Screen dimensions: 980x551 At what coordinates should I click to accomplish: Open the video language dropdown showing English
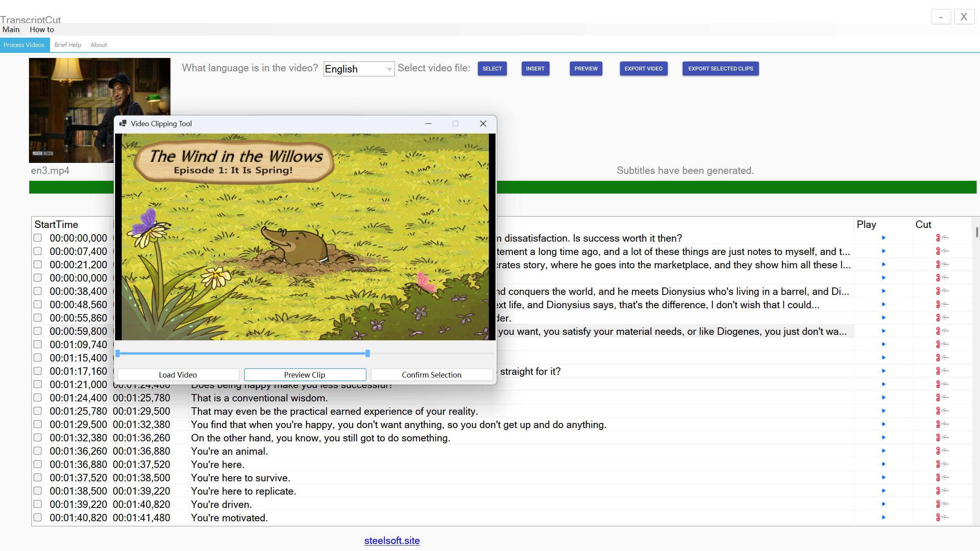(359, 69)
